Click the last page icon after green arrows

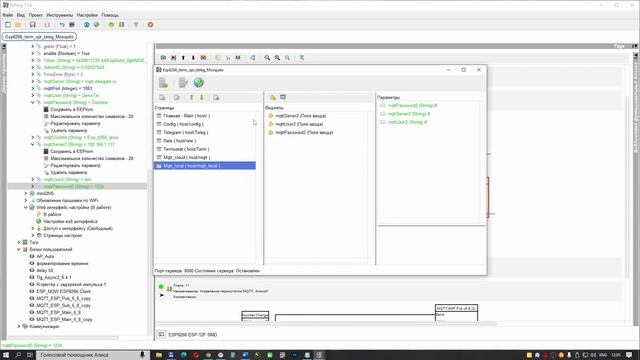click(216, 98)
